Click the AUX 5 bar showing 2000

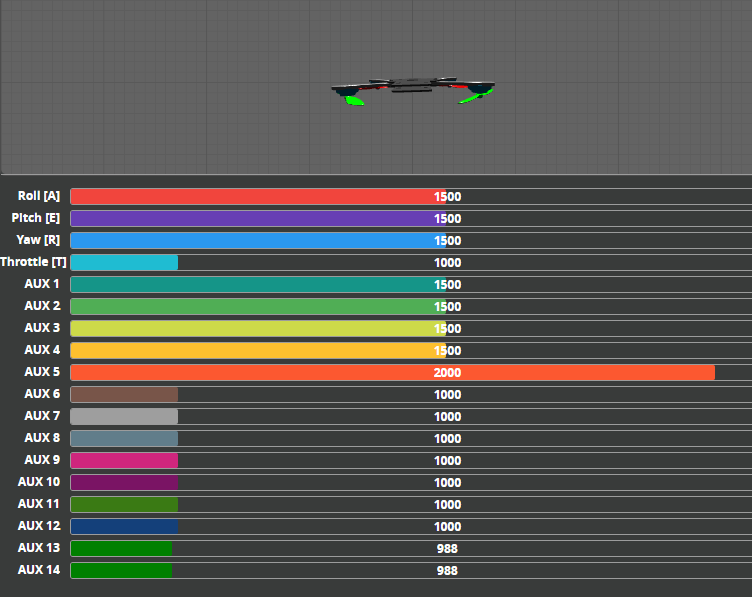point(392,373)
